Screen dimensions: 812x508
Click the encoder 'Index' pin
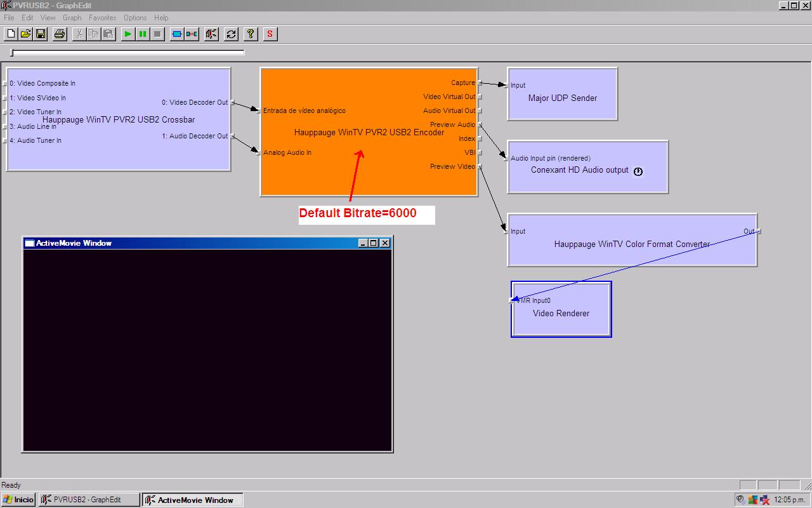[480, 138]
